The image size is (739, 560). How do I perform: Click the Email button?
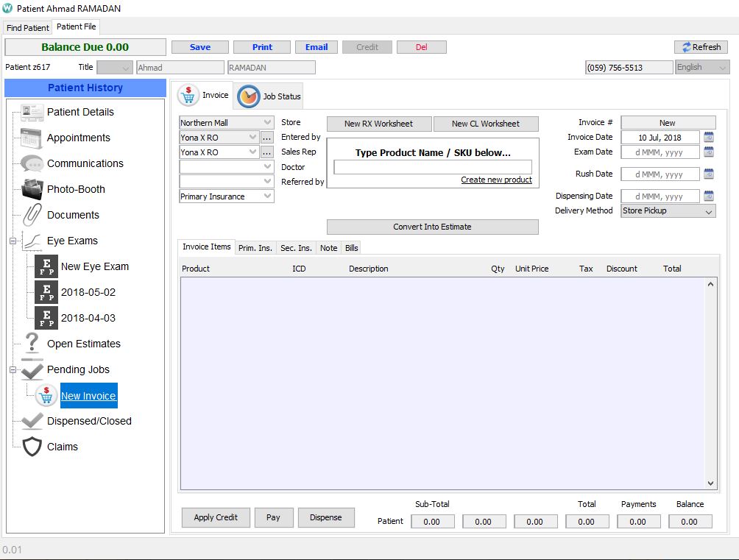coord(317,47)
